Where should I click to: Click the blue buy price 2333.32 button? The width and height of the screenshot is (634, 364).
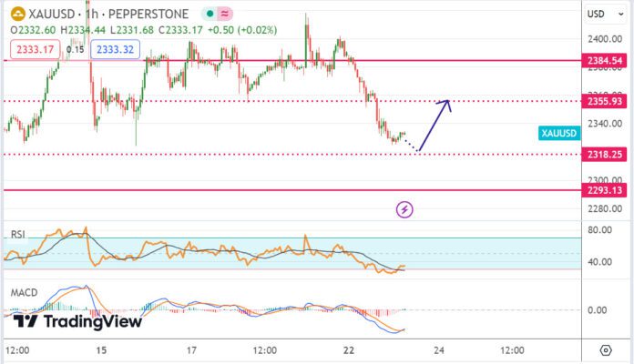(x=115, y=49)
